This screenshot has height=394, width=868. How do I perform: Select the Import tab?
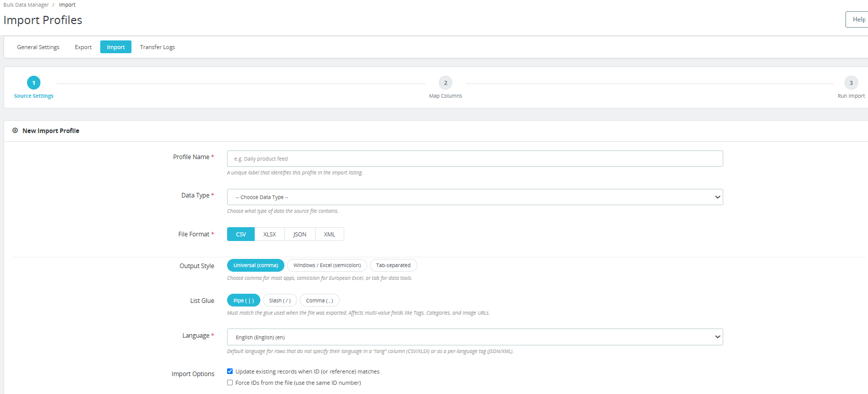[116, 47]
